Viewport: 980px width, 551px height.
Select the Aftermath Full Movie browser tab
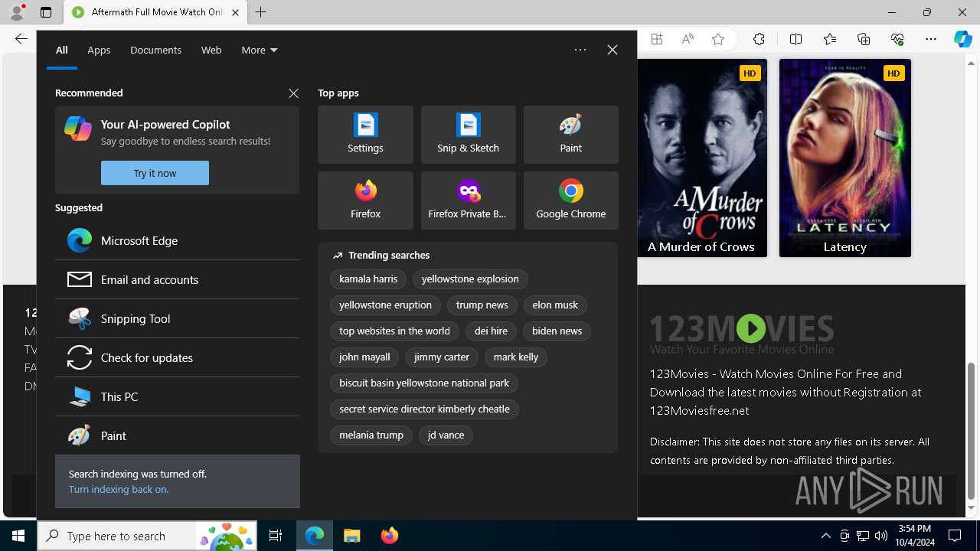tap(155, 12)
